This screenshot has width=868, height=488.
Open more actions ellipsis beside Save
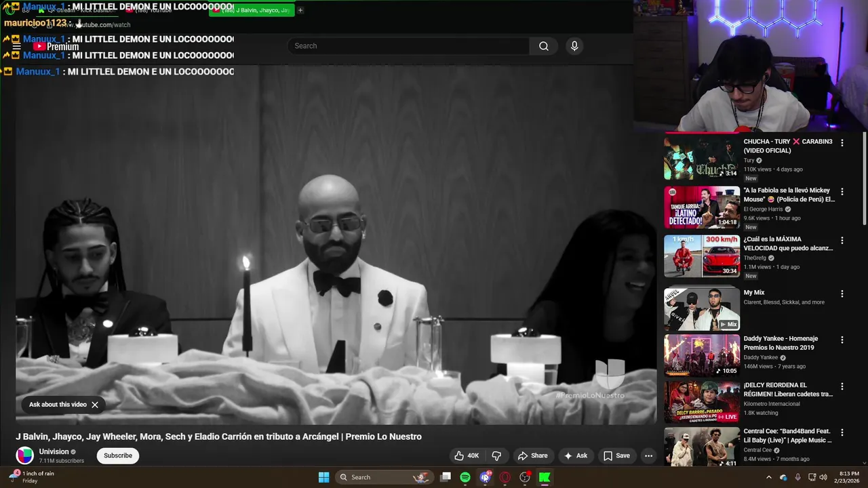648,455
